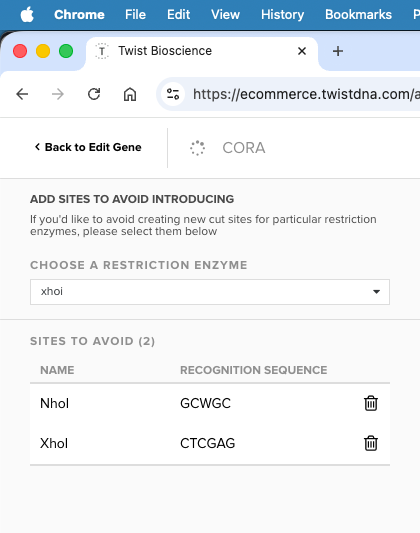Click the ADD SITES TO AVOID INTRODUCING heading
Screen dimensions: 420x533
click(x=132, y=199)
